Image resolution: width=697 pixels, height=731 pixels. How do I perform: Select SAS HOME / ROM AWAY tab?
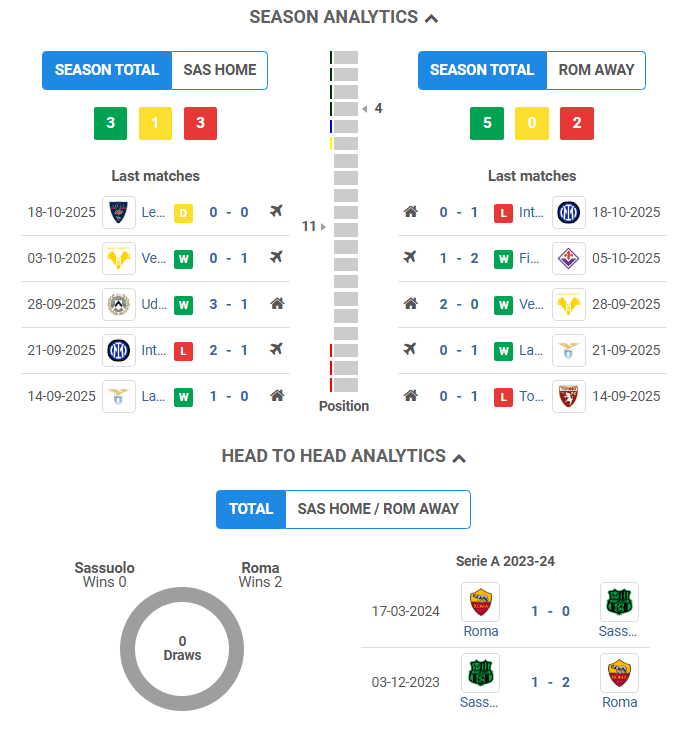pyautogui.click(x=378, y=509)
